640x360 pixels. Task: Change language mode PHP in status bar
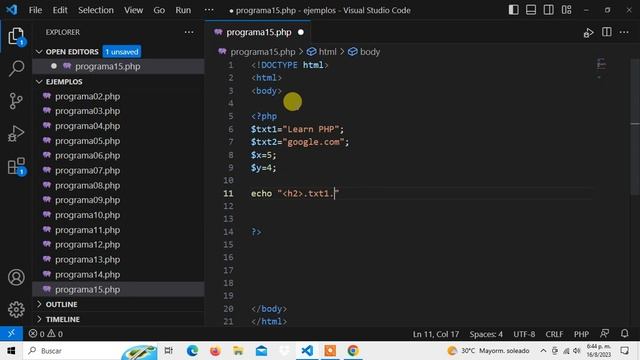(581, 334)
